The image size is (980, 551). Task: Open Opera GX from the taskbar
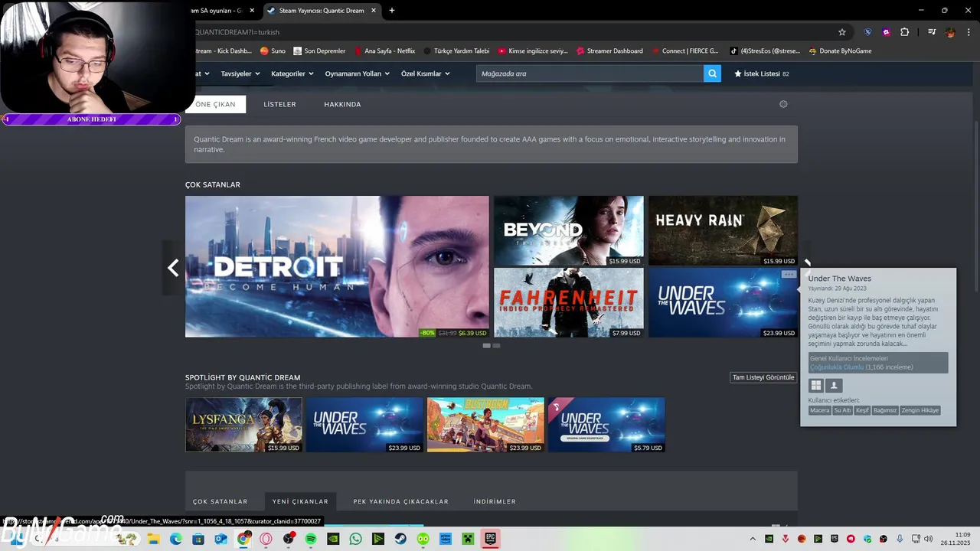tap(266, 539)
